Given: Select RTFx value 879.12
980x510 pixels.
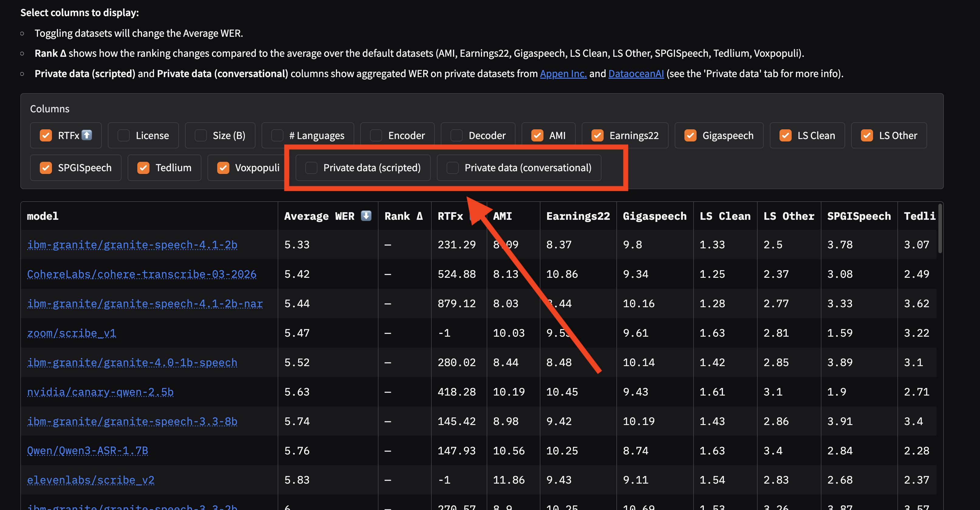Looking at the screenshot, I should [457, 303].
